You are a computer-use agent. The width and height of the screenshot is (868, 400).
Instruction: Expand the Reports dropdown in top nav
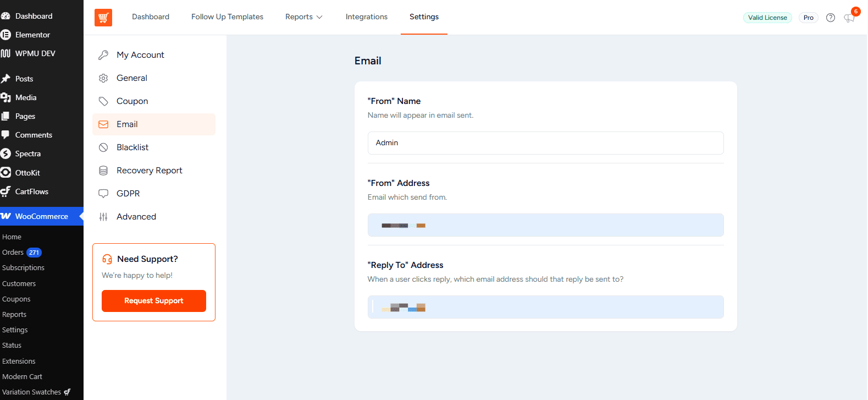tap(303, 17)
